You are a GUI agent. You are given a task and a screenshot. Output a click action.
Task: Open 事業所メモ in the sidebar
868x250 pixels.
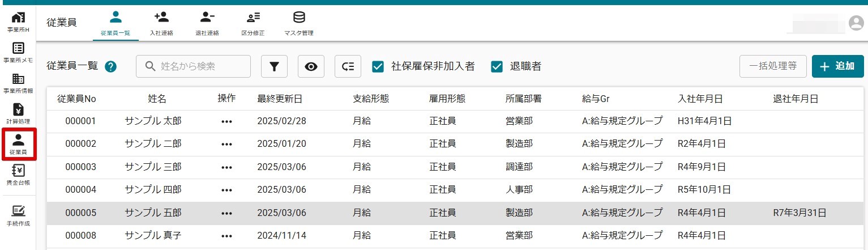(18, 52)
